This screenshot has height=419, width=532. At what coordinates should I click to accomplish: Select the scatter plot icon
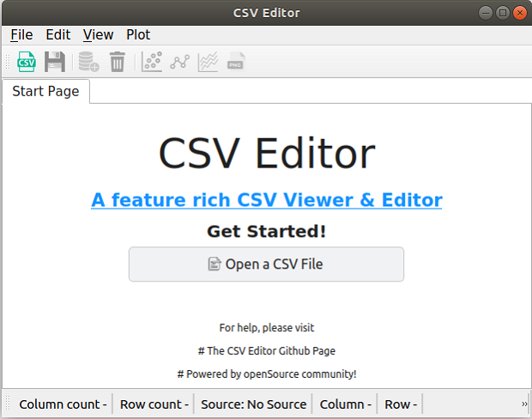(x=152, y=62)
